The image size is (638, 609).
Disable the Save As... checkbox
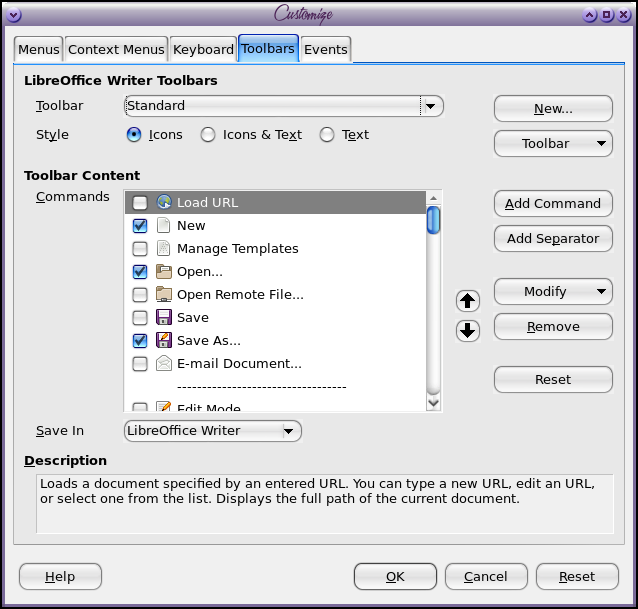coord(140,341)
